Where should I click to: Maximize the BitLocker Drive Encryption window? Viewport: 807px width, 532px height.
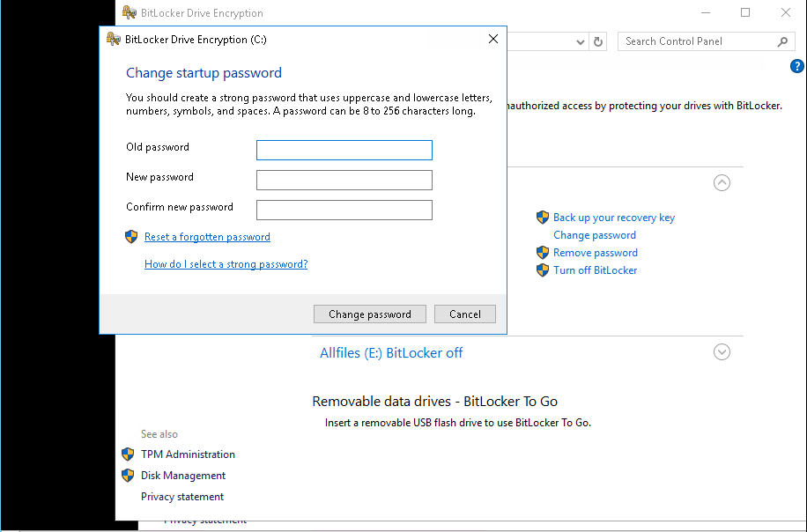pyautogui.click(x=745, y=12)
